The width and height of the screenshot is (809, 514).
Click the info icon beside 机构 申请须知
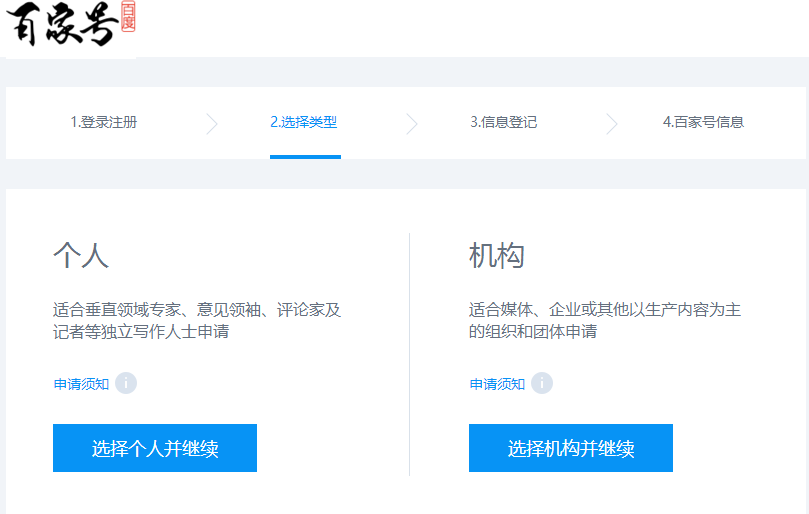[x=542, y=383]
